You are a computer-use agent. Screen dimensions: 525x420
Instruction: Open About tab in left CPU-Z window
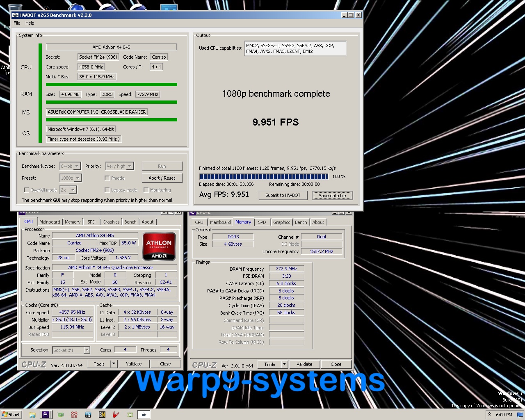pos(148,222)
